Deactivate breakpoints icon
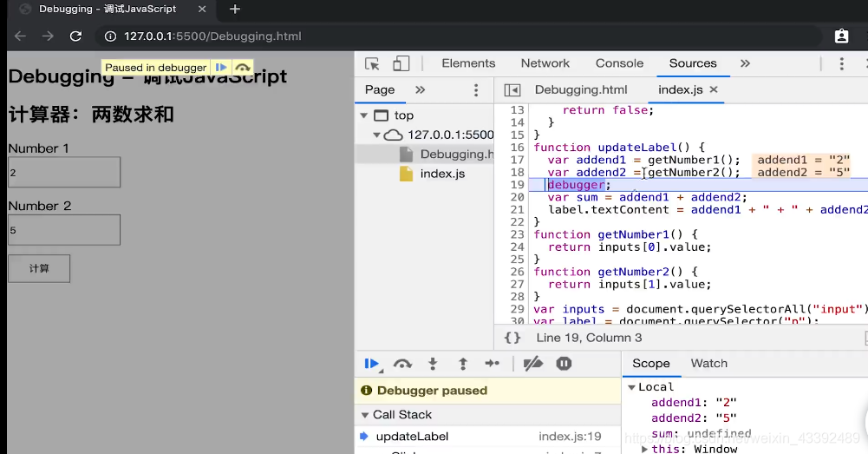The height and width of the screenshot is (454, 868). click(533, 364)
